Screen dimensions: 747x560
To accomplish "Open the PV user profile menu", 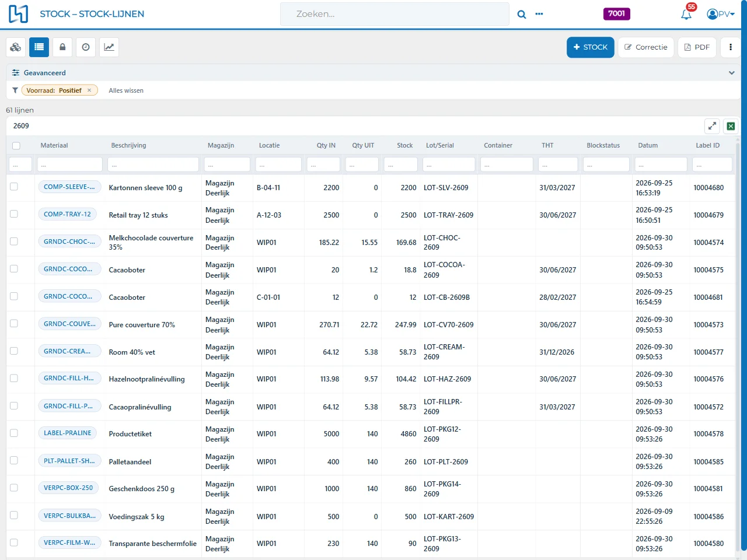I will pos(720,14).
